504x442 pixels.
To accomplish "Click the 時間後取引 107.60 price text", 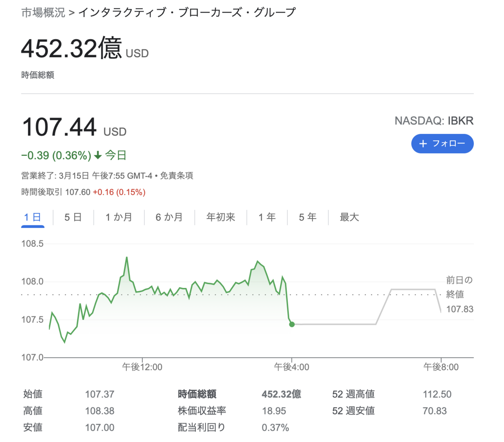I will pos(78,191).
